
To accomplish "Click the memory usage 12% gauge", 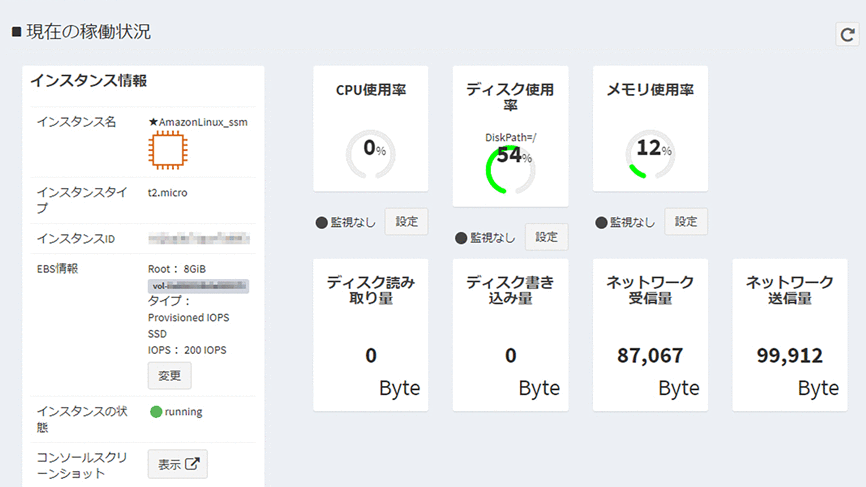I will click(650, 153).
